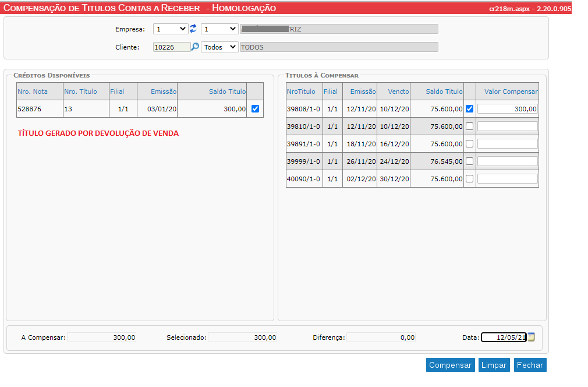Click Emissão header in Créditos Disponíveis table
This screenshot has height=387, width=588.
(x=164, y=92)
